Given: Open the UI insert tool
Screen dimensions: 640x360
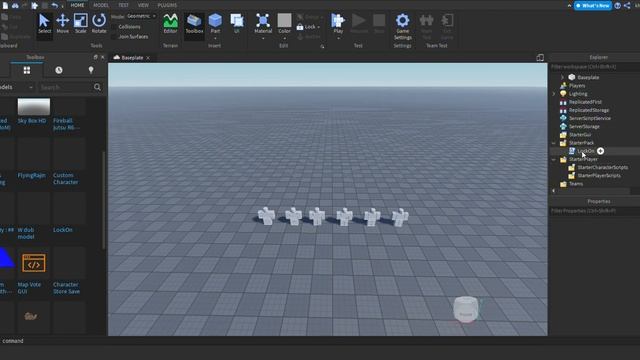Looking at the screenshot, I should point(237,23).
